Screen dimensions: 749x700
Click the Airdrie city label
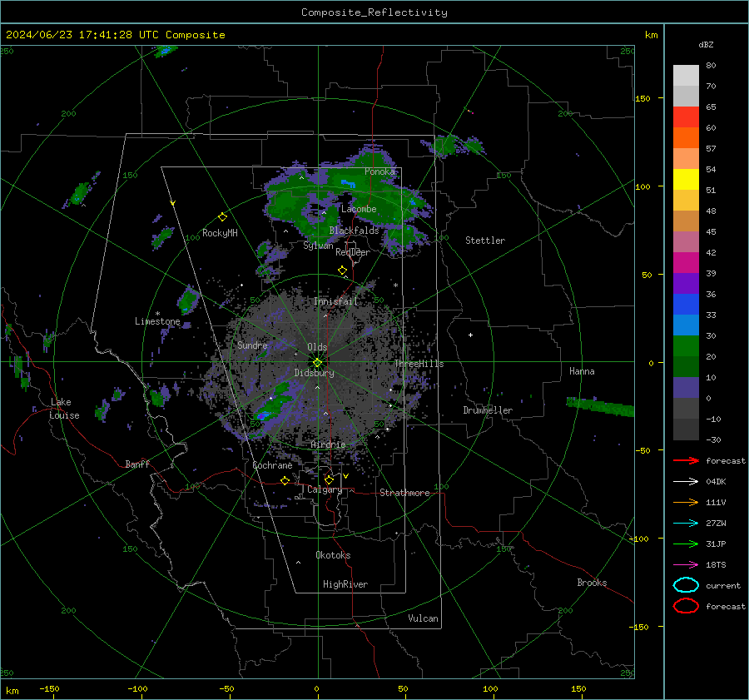(x=328, y=444)
